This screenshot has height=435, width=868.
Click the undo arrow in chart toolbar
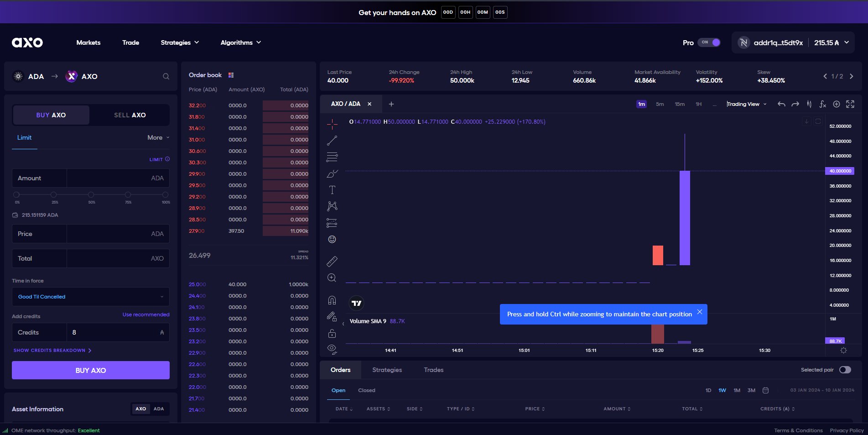point(781,104)
